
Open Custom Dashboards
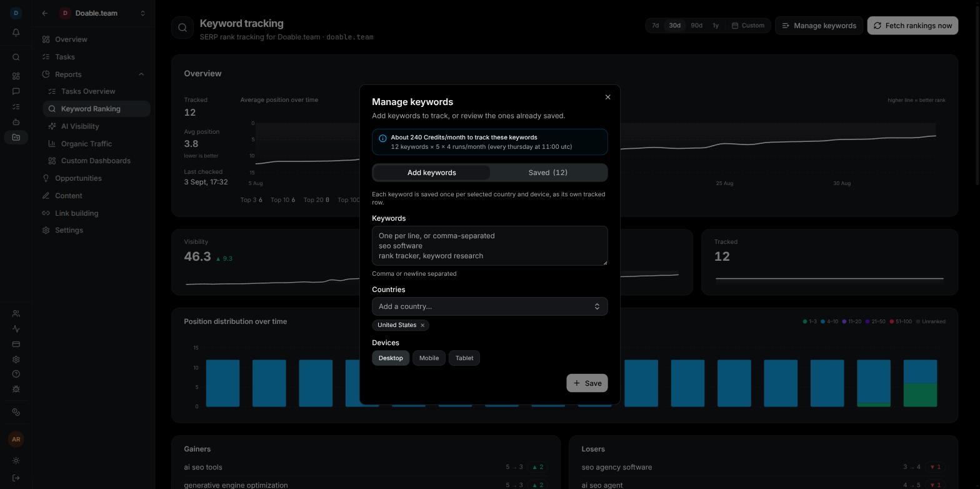click(97, 161)
